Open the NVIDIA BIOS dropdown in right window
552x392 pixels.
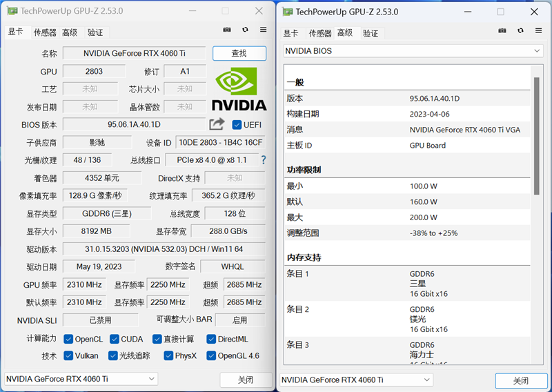click(x=413, y=51)
